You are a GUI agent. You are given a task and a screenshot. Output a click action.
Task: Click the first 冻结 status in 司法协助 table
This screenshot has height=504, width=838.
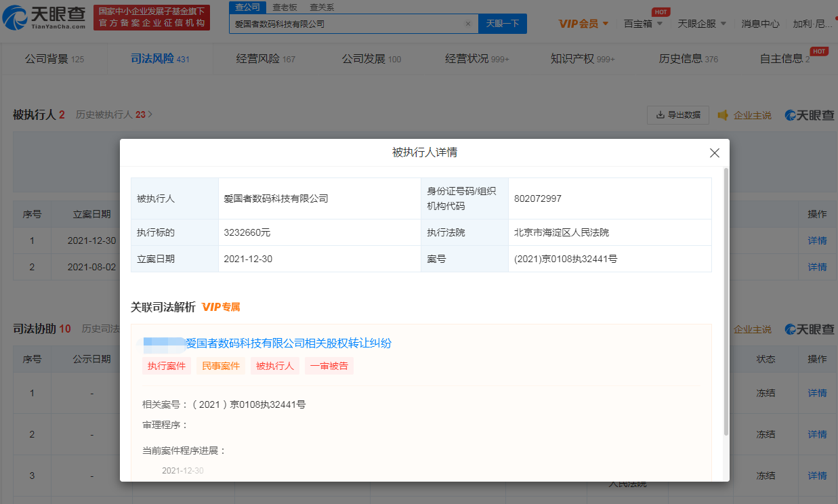[x=766, y=393]
